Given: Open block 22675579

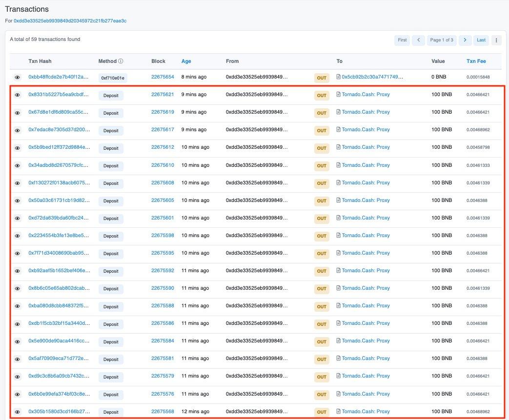Looking at the screenshot, I should pyautogui.click(x=163, y=376).
